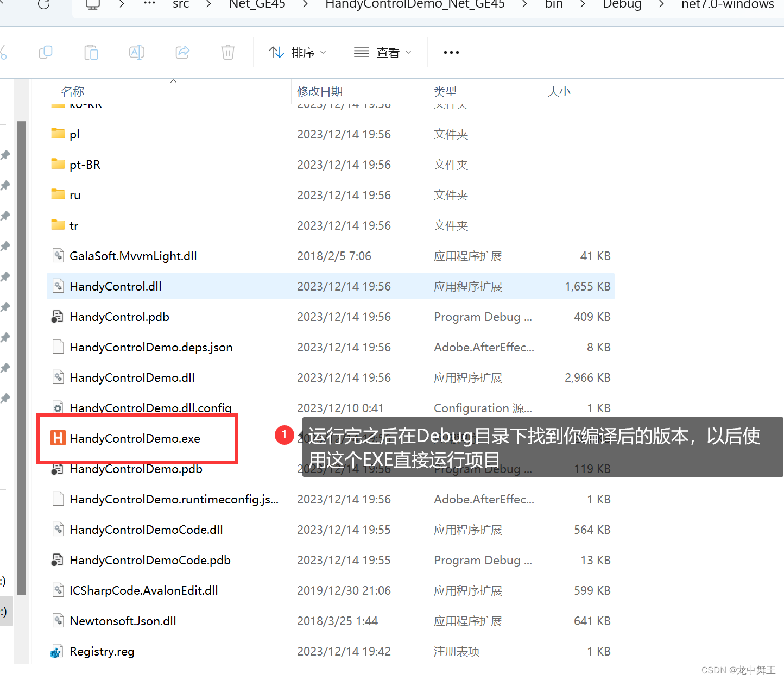Select the ICSharpCode.AvalonEdit.dll file name
This screenshot has width=784, height=680.
click(143, 590)
